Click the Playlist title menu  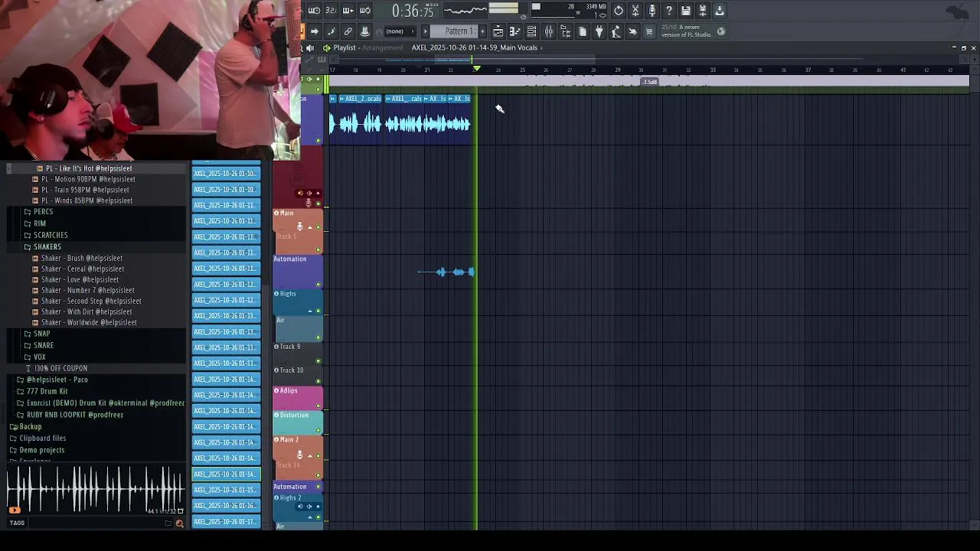pos(345,48)
